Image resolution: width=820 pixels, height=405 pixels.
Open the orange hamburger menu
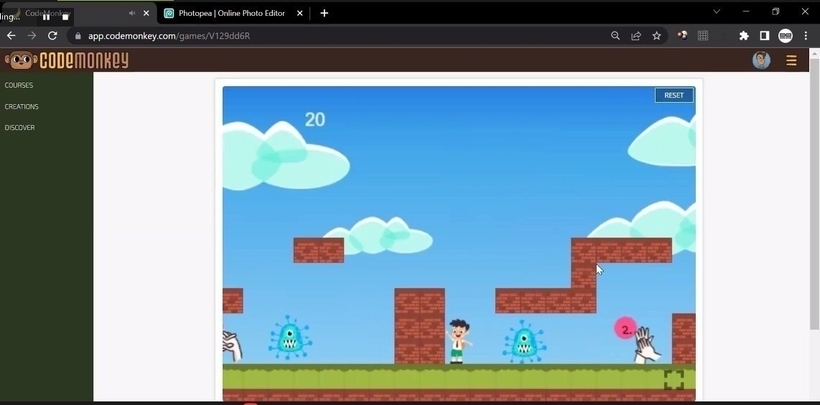click(791, 61)
